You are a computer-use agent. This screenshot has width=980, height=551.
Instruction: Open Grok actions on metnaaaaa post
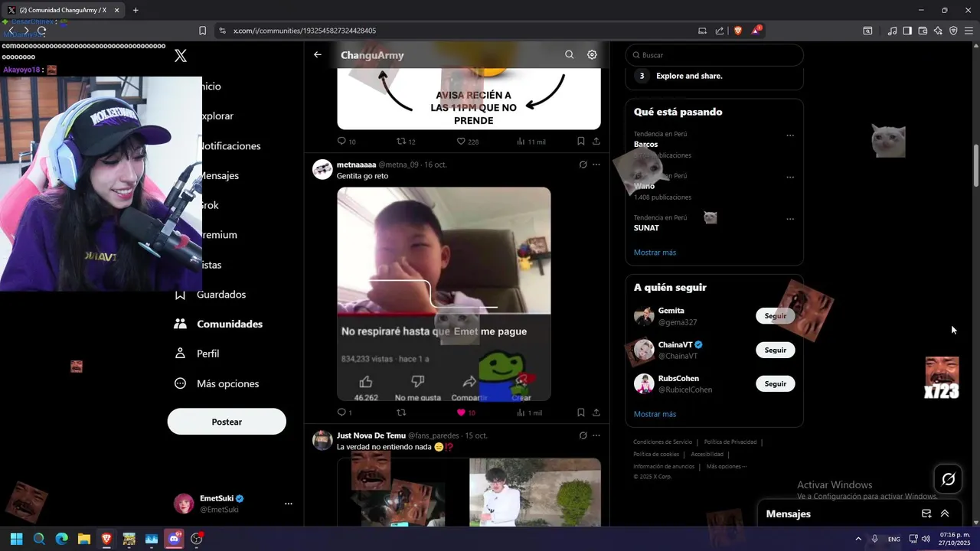tap(583, 165)
